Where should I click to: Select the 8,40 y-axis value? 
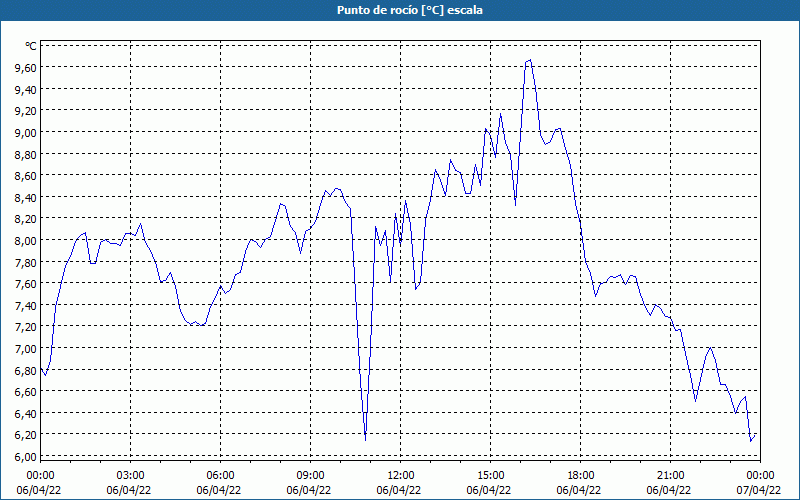tap(26, 197)
